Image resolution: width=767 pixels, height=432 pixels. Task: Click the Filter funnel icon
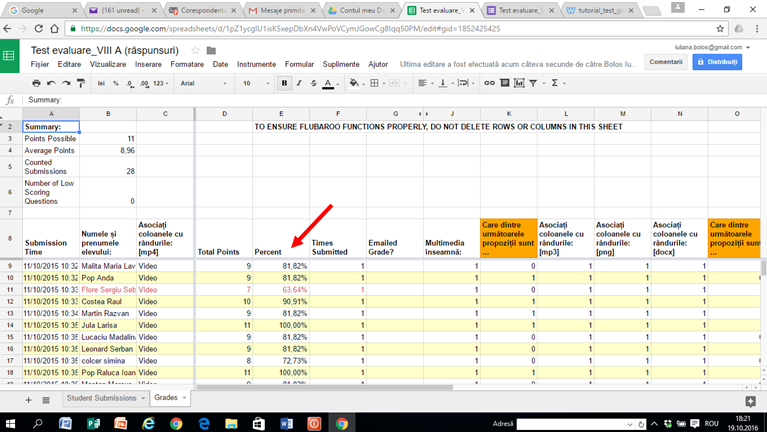[x=533, y=83]
